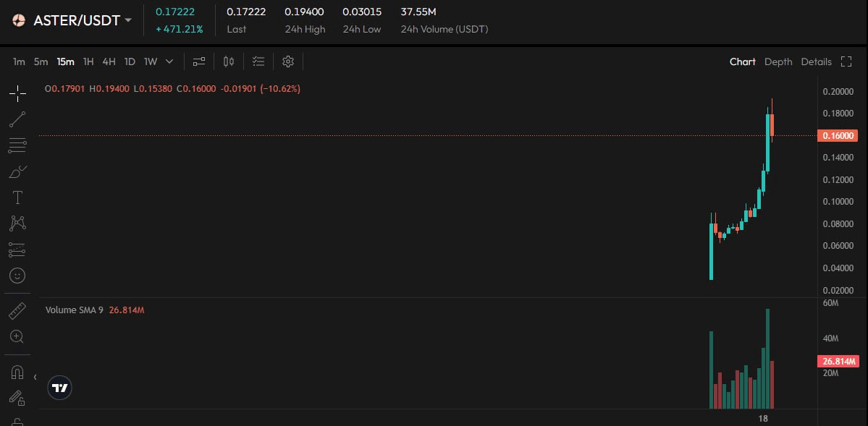Open the indicator templates list
The image size is (868, 426).
tap(258, 61)
